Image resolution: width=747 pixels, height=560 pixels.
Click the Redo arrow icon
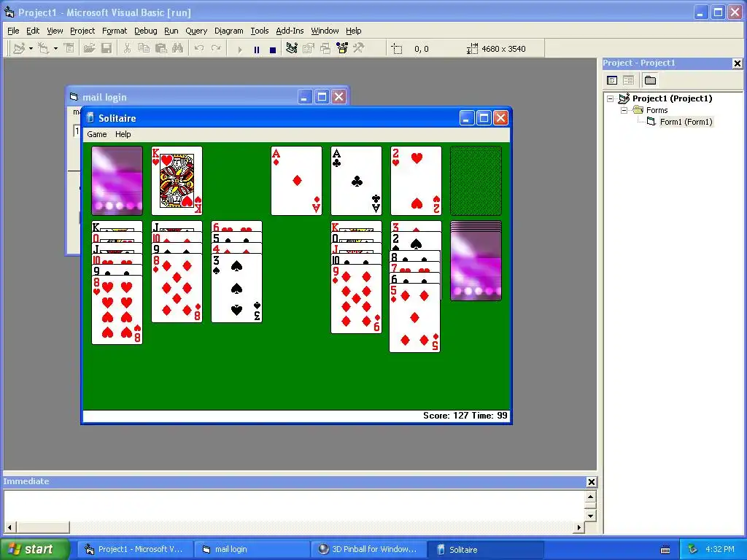[216, 49]
